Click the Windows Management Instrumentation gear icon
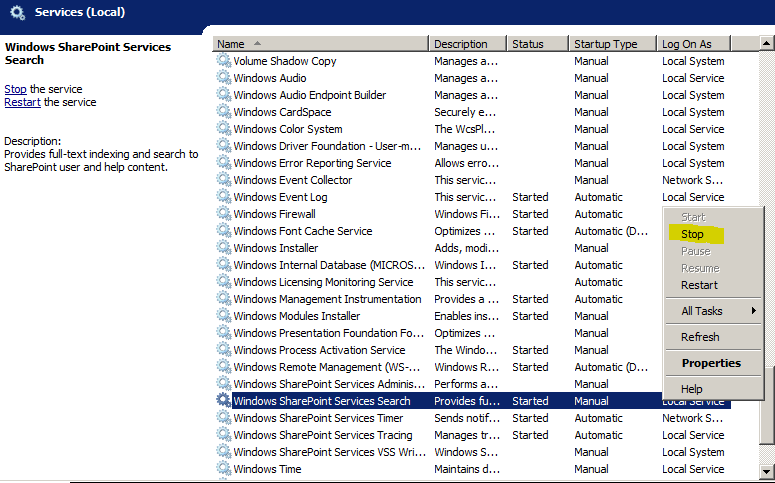Screen dimensions: 775x483 223,299
